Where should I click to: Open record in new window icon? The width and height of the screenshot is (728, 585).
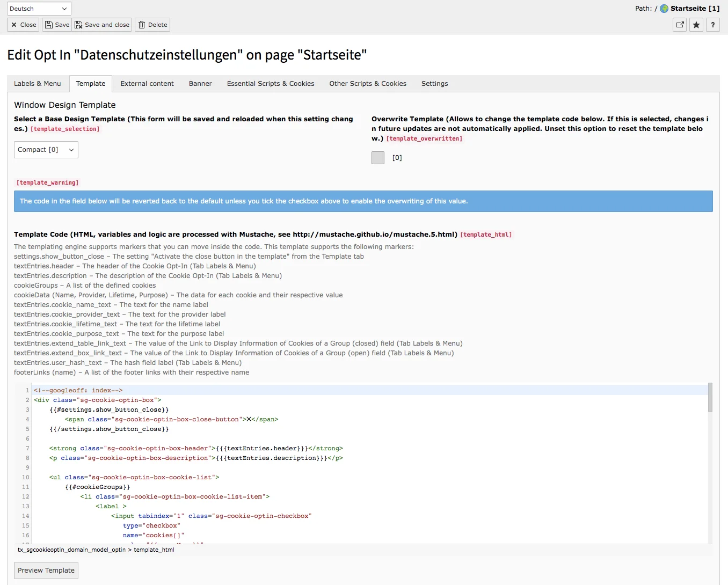point(679,25)
